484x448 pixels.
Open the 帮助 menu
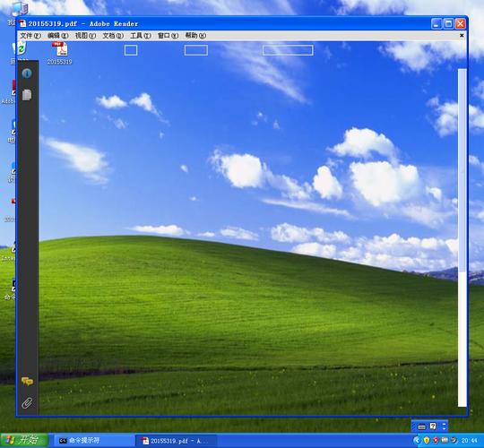(x=195, y=36)
